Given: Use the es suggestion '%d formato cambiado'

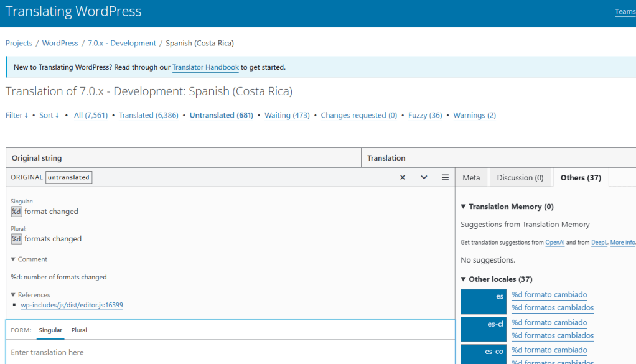Looking at the screenshot, I should pos(549,295).
